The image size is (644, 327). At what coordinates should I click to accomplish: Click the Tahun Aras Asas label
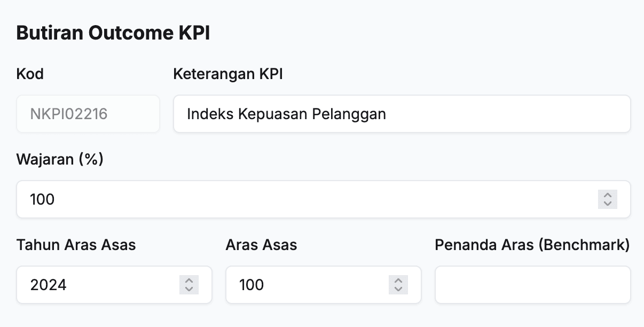click(x=76, y=245)
